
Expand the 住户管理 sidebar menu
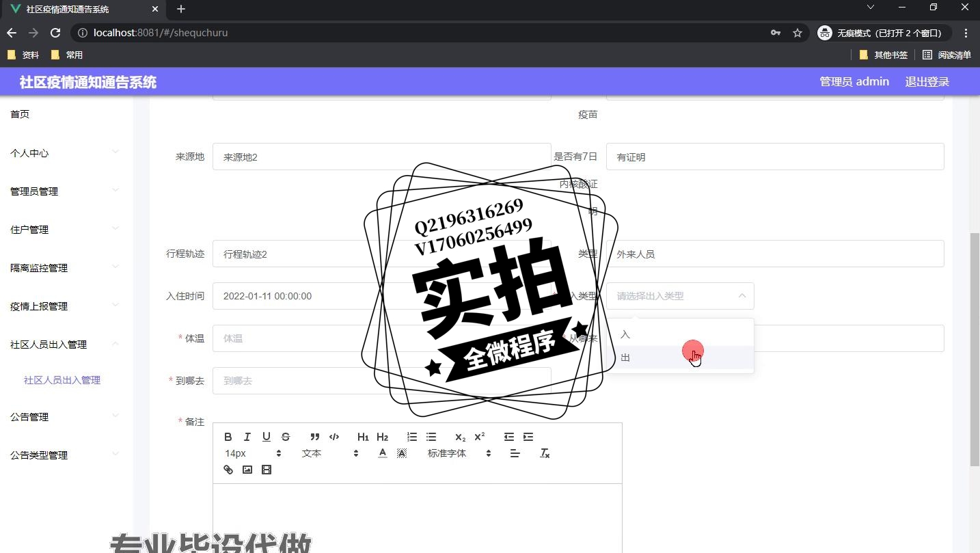coord(66,230)
